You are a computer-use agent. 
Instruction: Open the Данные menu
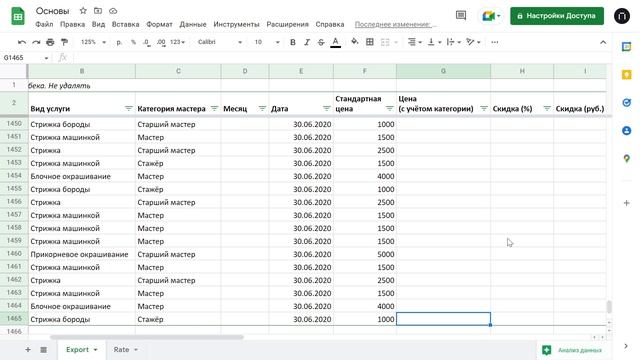click(x=193, y=24)
